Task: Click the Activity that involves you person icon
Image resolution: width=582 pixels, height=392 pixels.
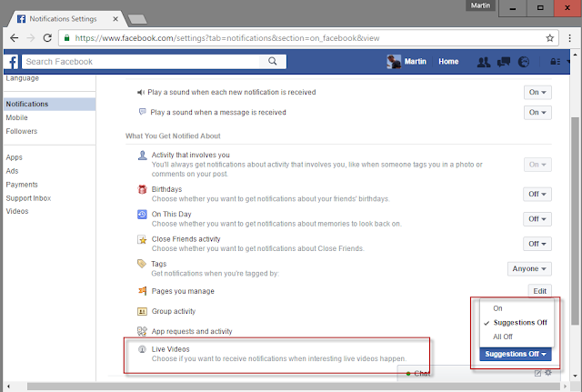Action: click(x=142, y=156)
